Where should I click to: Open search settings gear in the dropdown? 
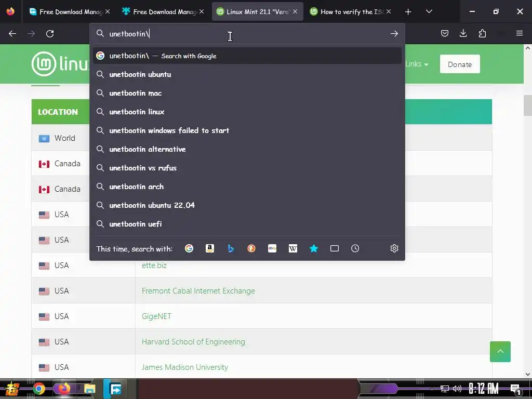(x=394, y=248)
